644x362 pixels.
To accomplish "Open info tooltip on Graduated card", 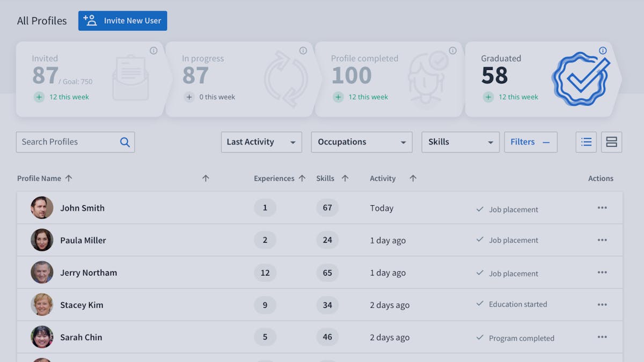I will (603, 50).
